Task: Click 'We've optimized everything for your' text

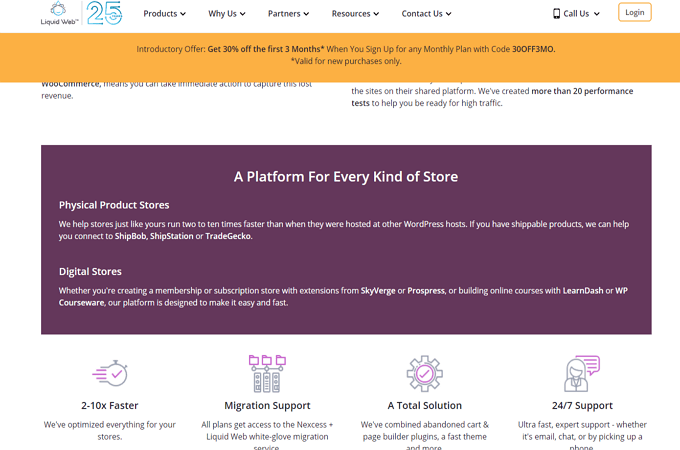Action: pyautogui.click(x=110, y=425)
